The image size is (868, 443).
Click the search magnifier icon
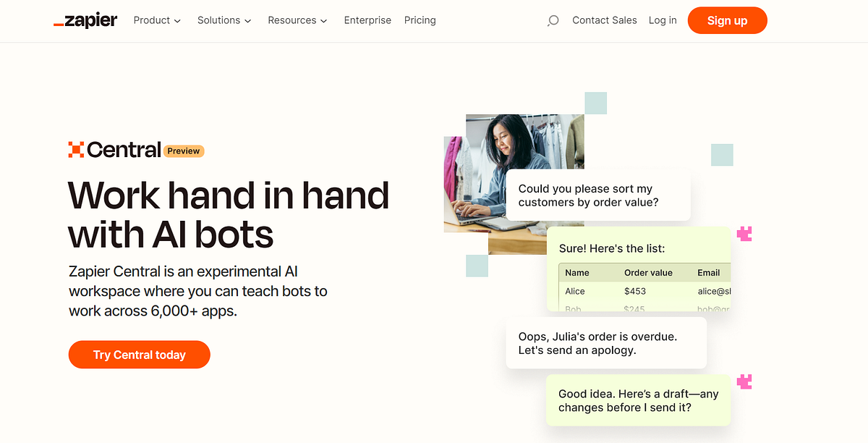pyautogui.click(x=553, y=20)
